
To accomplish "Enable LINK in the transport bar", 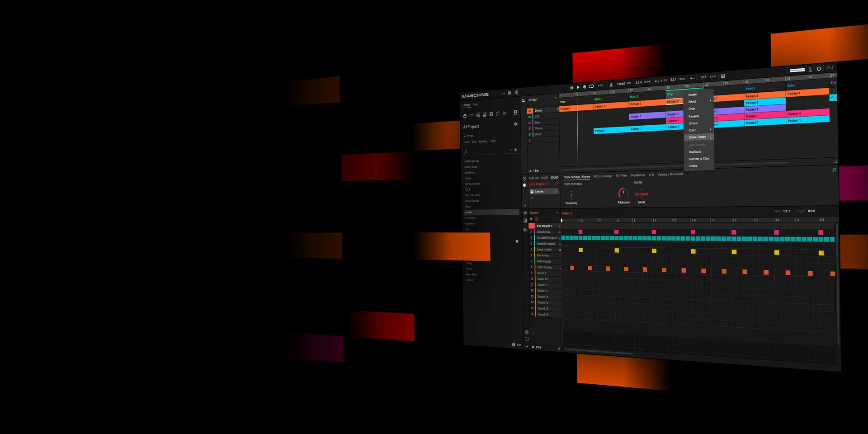I will [x=601, y=85].
